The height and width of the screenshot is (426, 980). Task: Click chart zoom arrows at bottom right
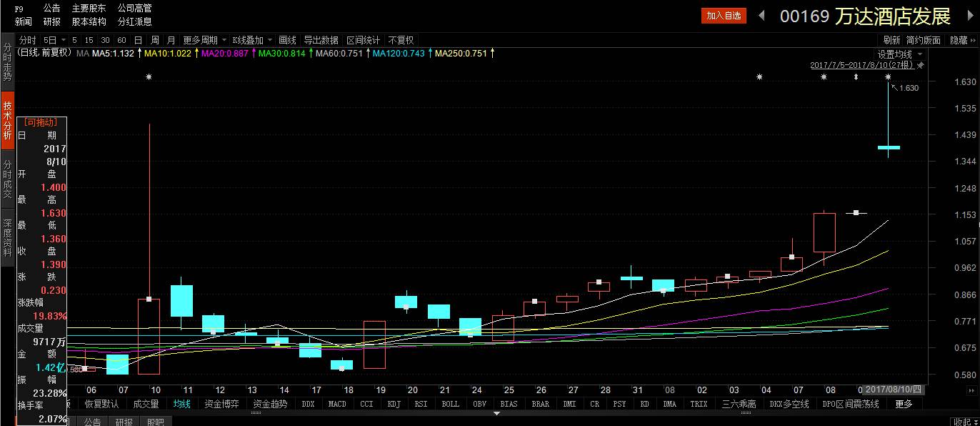tap(971, 390)
